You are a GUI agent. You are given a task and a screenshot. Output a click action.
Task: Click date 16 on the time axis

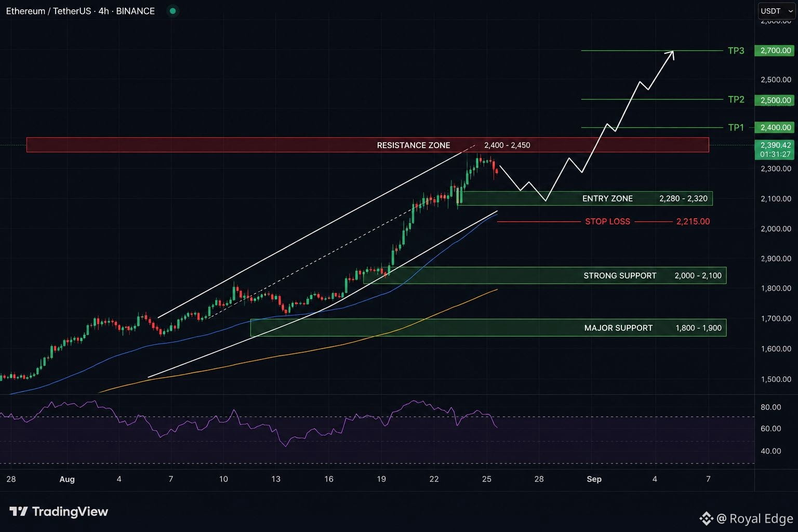click(329, 479)
